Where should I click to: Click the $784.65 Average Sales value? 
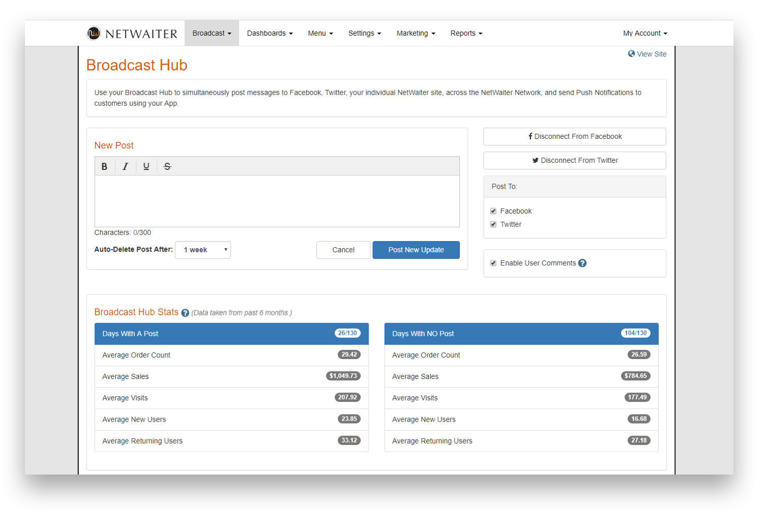click(636, 376)
